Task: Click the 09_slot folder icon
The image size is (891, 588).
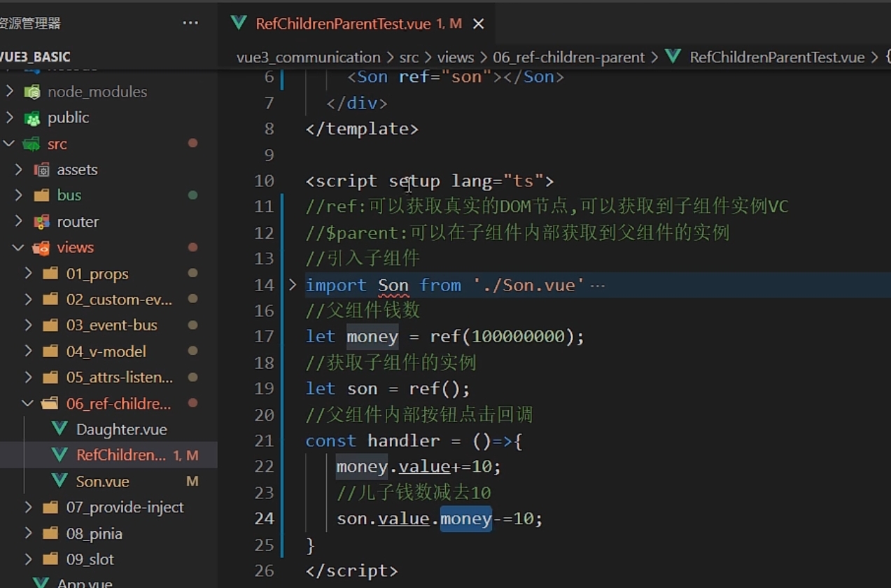Action: [50, 559]
